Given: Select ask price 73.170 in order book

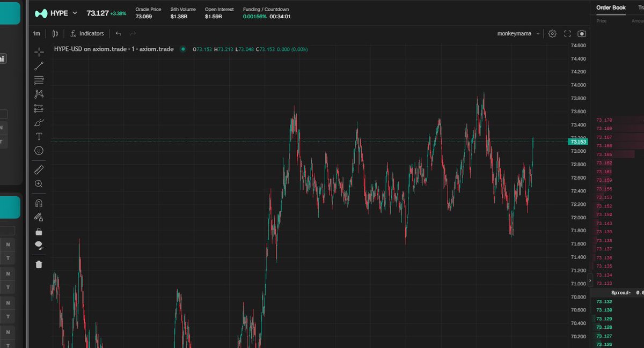Looking at the screenshot, I should pos(604,120).
